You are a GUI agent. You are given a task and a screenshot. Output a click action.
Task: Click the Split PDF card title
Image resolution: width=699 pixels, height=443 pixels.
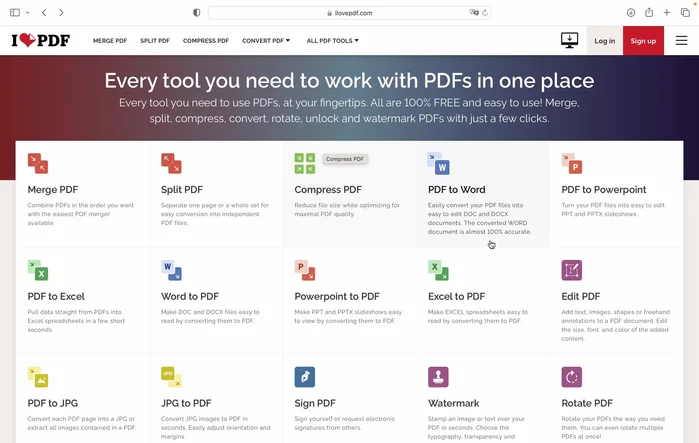click(182, 190)
